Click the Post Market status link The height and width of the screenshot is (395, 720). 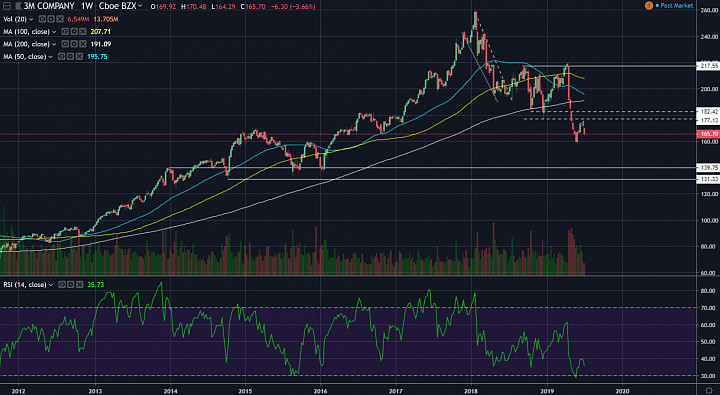674,6
